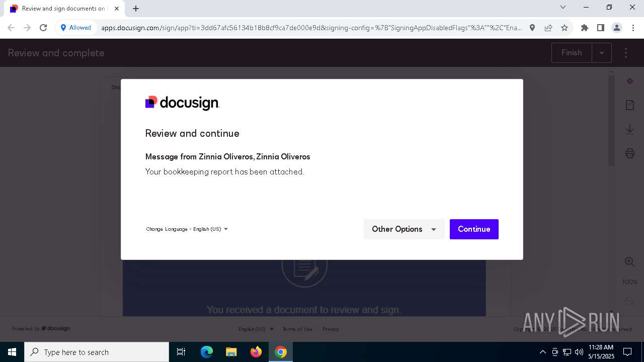Click the browser back arrow
This screenshot has height=362, width=644.
coord(11,28)
